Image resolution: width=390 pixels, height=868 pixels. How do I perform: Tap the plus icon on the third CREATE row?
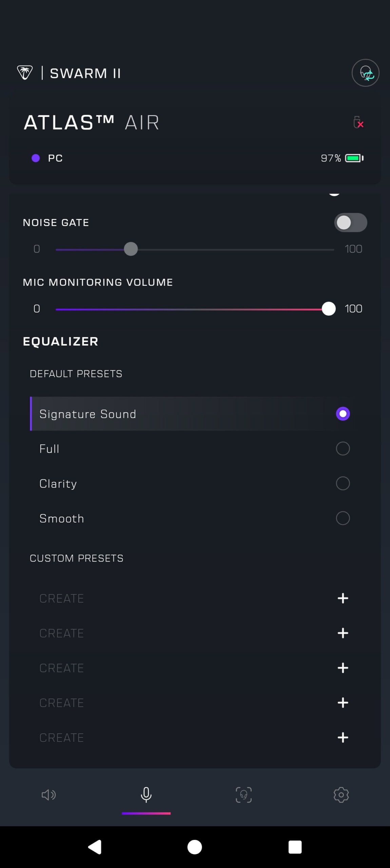(x=343, y=668)
